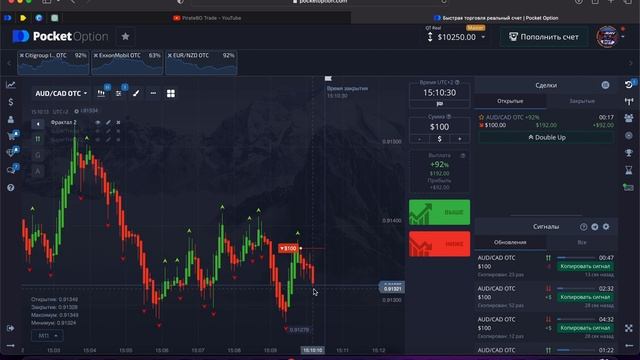Click the Pocket Option logo
Viewport: 640px width, 360px height.
click(60, 36)
